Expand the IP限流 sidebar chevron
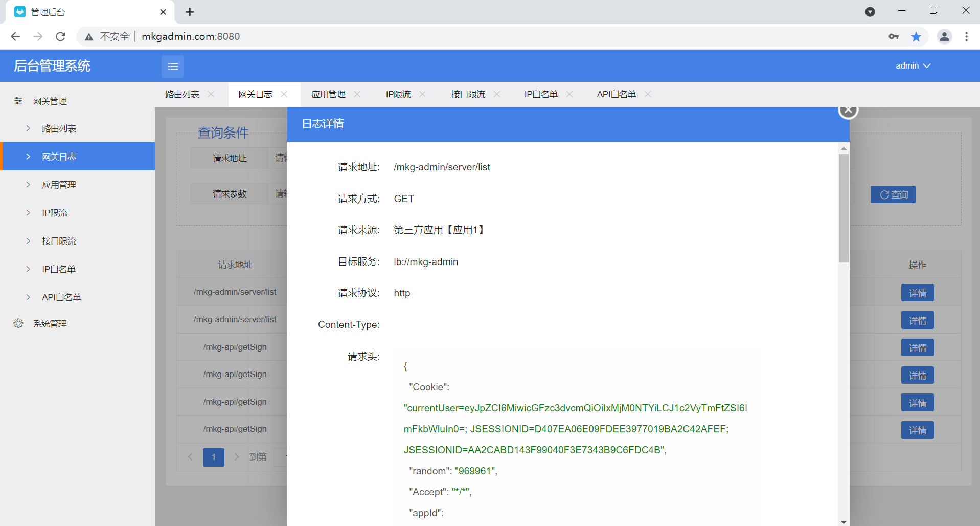This screenshot has width=980, height=526. pos(28,213)
